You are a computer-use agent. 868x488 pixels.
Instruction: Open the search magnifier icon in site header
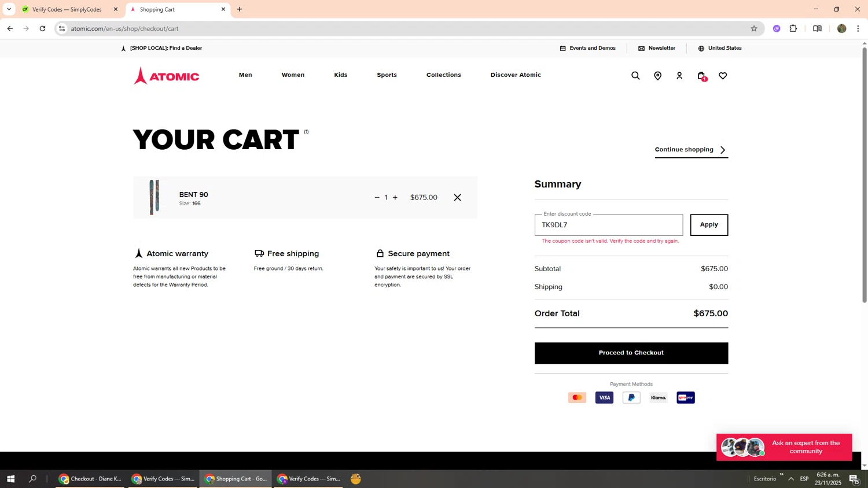coord(635,76)
